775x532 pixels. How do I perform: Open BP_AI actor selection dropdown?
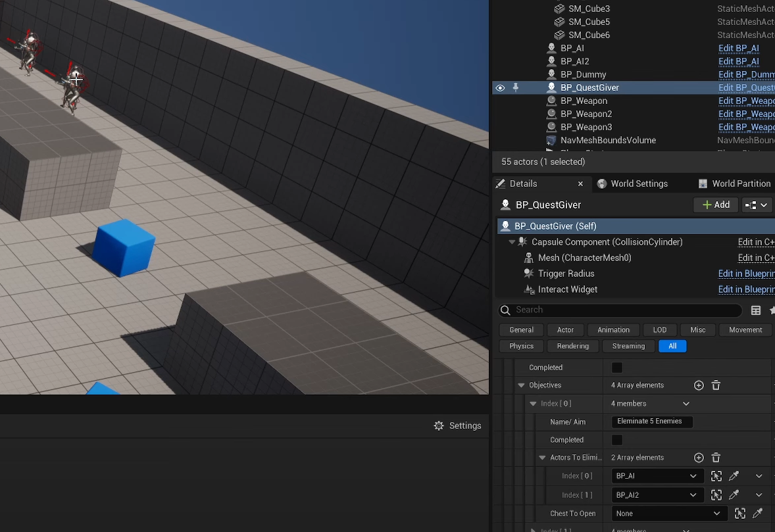pyautogui.click(x=657, y=476)
